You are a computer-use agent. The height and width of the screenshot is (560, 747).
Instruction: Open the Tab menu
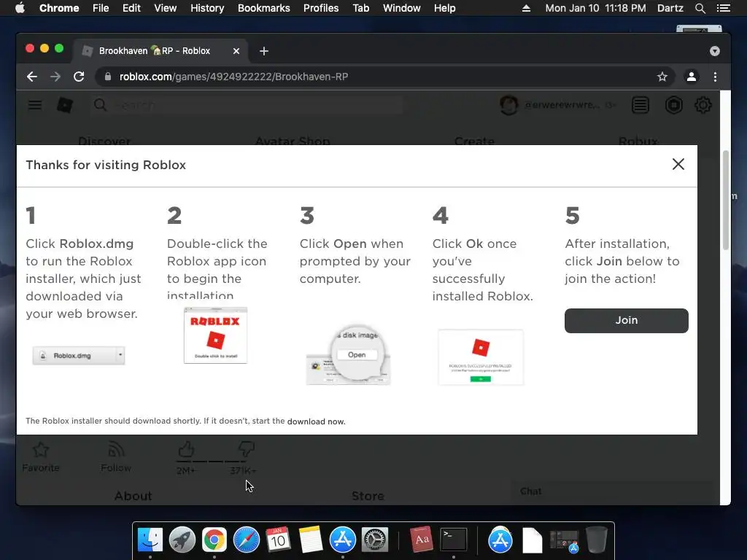click(x=360, y=8)
